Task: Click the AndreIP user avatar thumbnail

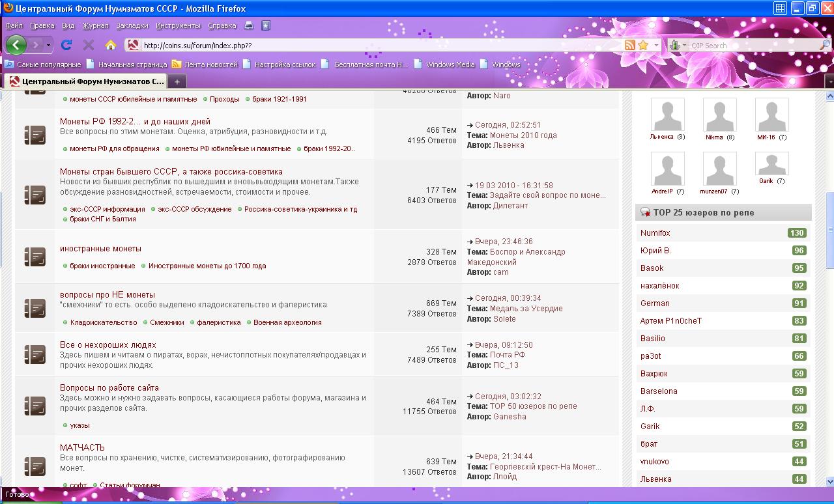Action: [x=668, y=169]
